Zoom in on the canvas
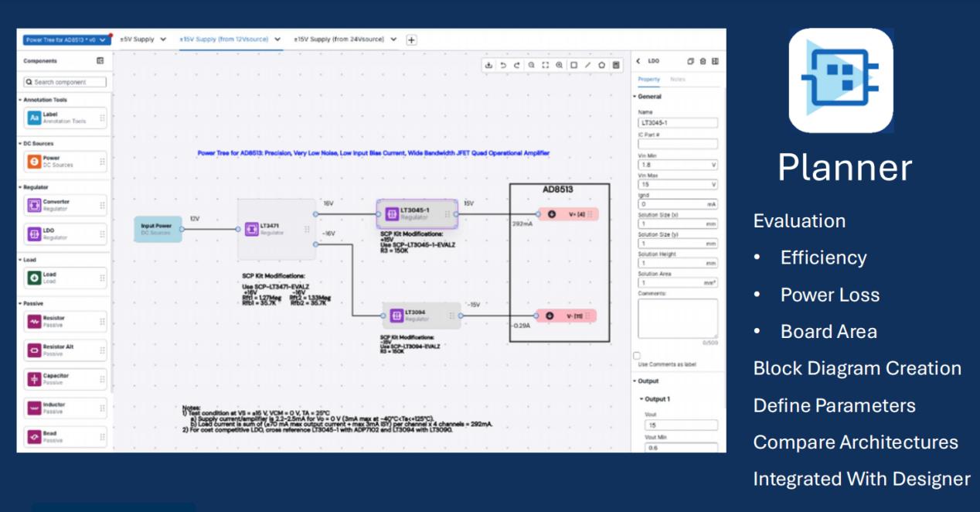This screenshot has width=980, height=512. coord(560,66)
